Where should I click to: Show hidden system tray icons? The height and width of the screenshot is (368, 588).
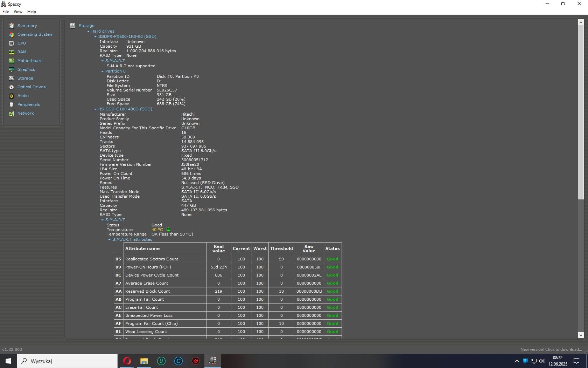coord(517,361)
